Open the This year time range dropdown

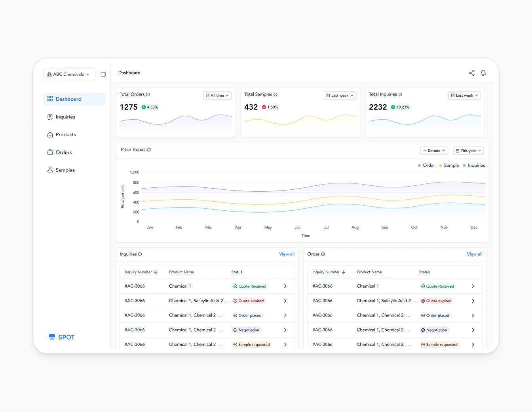click(x=468, y=151)
